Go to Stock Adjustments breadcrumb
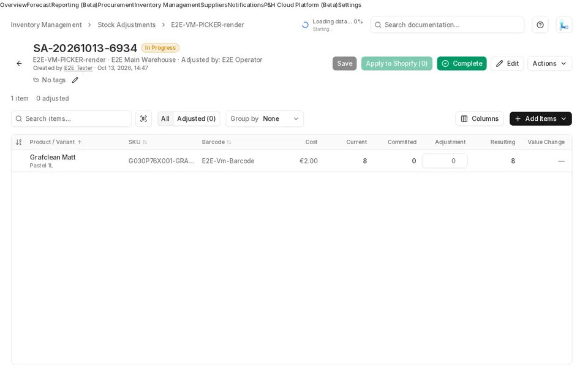The height and width of the screenshot is (368, 588). [x=126, y=25]
